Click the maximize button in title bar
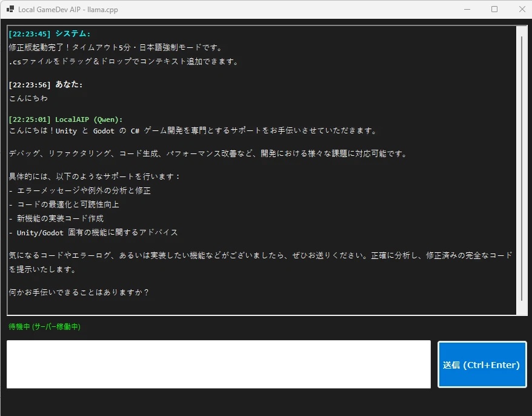The width and height of the screenshot is (532, 416). (494, 10)
